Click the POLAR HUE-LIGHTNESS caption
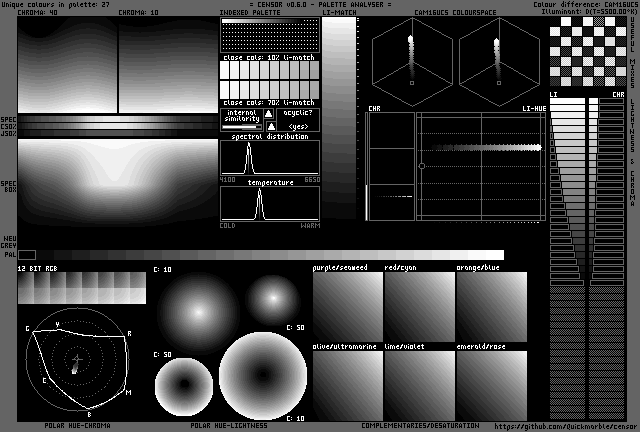640x432 pixels. click(229, 426)
